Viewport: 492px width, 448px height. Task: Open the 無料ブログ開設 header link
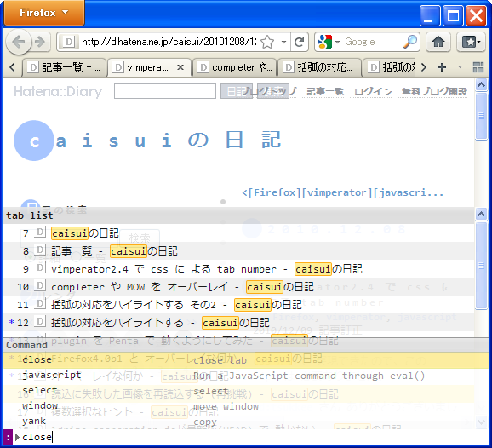pyautogui.click(x=434, y=92)
